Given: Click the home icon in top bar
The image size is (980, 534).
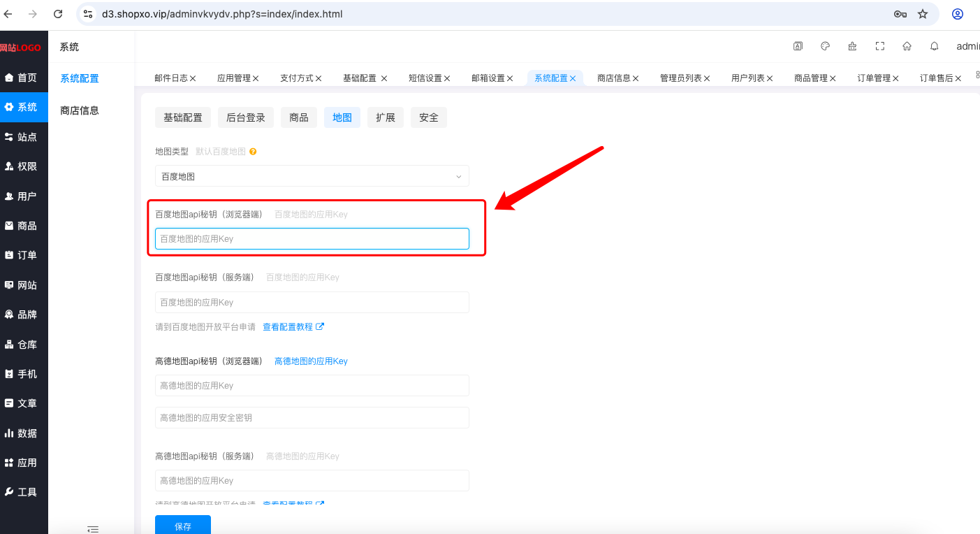Looking at the screenshot, I should [x=907, y=46].
